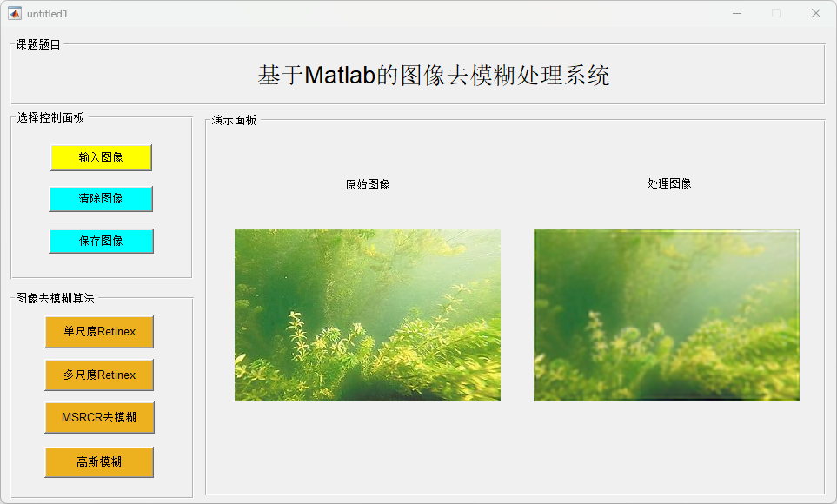Screen dimensions: 837x504
Task: Click the 处理图像 label
Action: point(669,183)
